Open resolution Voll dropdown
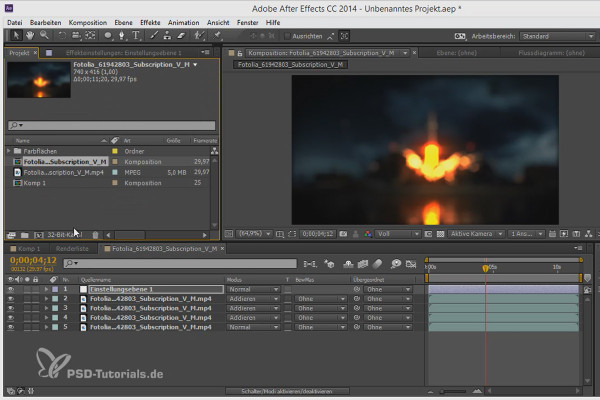600x400 pixels. (x=398, y=234)
